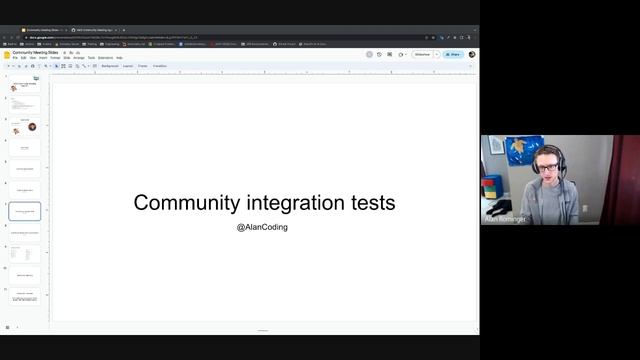Expand the Slideshow options dropdown arrow
The image size is (640, 360).
point(437,54)
